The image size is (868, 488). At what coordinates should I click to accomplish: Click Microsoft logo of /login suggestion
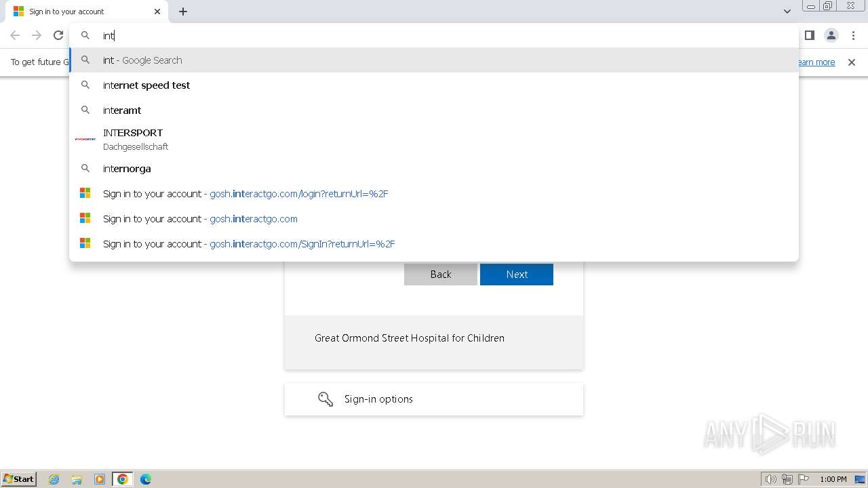(85, 194)
